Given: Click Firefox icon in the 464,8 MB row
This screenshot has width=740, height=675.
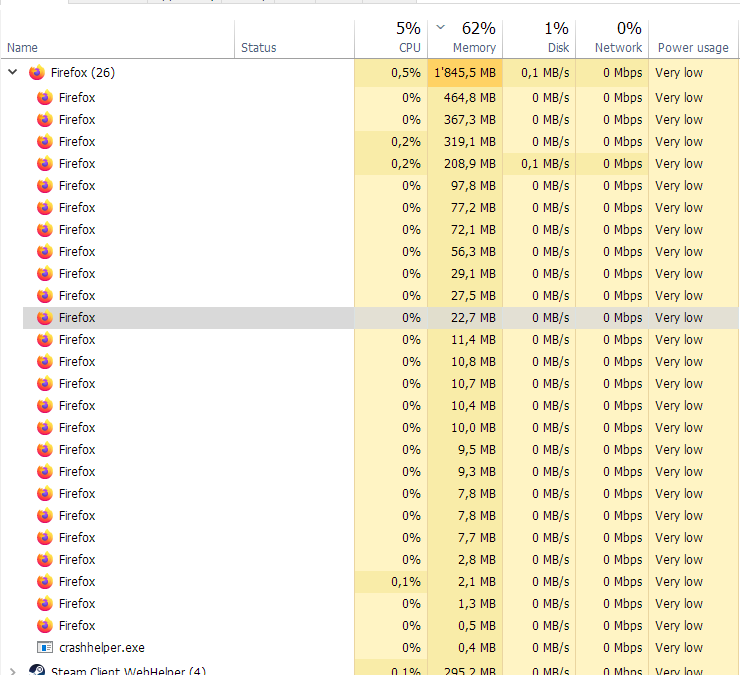Looking at the screenshot, I should [45, 98].
